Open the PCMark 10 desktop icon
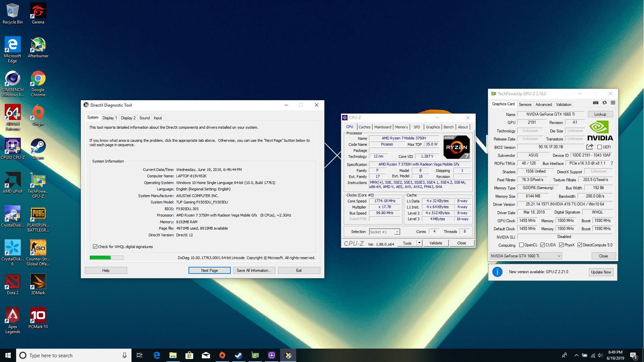The image size is (644, 362). click(x=38, y=318)
